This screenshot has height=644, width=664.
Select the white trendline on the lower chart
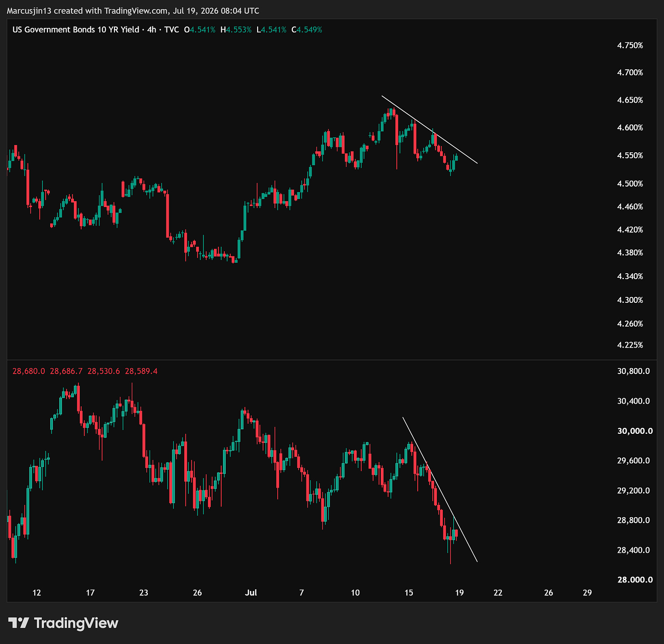[x=440, y=489]
